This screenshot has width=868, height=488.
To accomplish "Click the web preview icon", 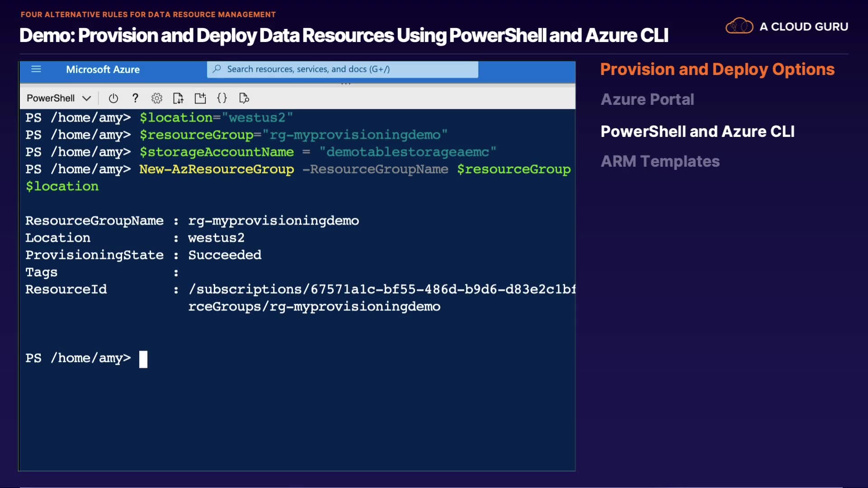I will tap(244, 98).
